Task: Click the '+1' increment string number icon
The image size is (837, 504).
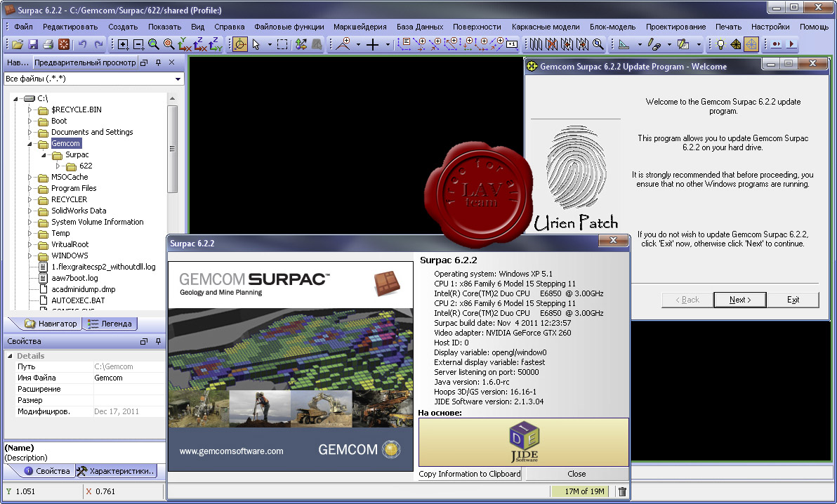Action: point(512,44)
